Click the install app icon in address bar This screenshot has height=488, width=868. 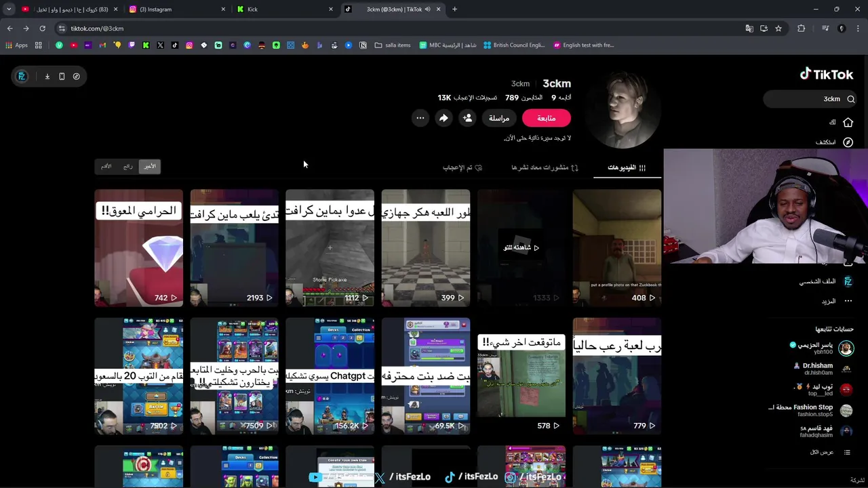(764, 28)
